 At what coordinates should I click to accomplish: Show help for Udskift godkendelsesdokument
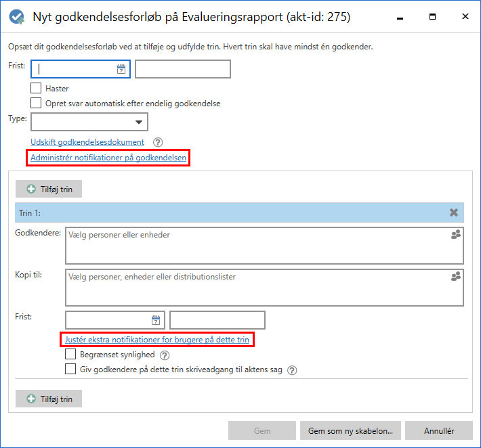click(x=158, y=142)
